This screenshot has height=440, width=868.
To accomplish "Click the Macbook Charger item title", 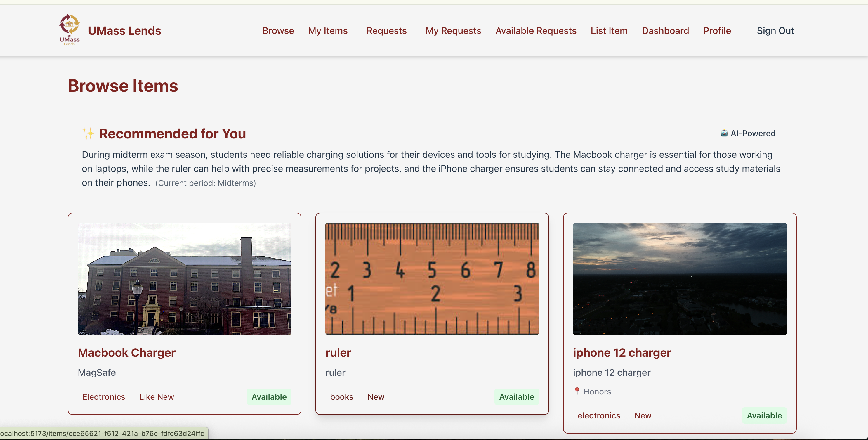I will point(126,353).
